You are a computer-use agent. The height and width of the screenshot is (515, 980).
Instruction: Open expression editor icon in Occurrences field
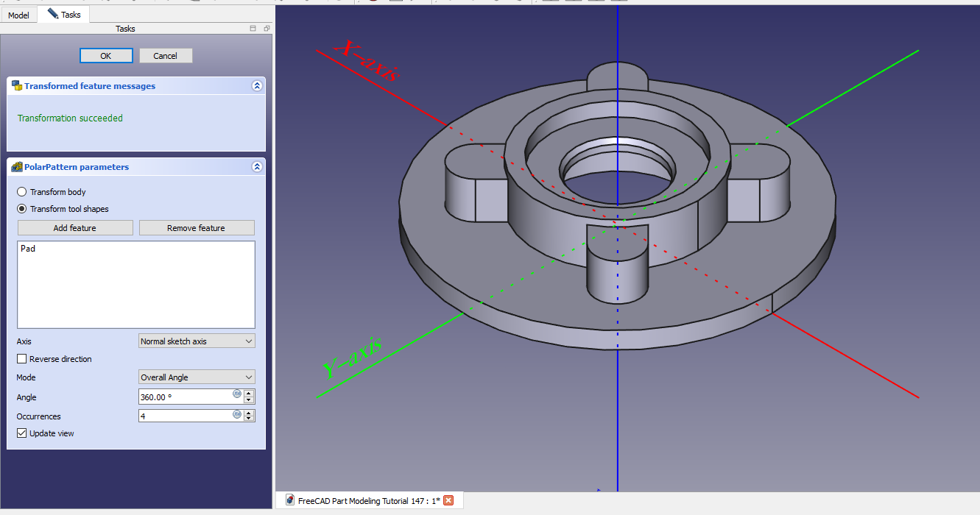tap(237, 413)
